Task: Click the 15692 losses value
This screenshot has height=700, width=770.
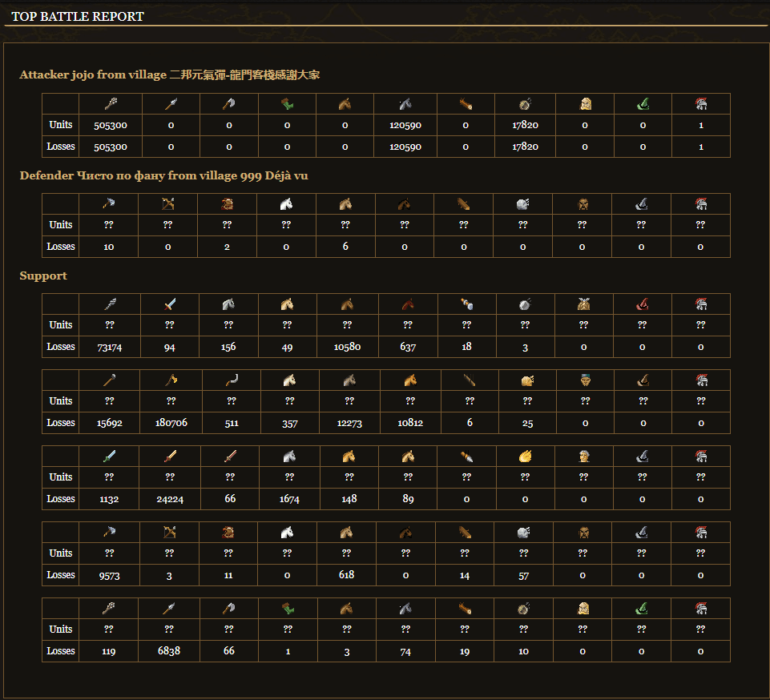Action: pyautogui.click(x=110, y=423)
